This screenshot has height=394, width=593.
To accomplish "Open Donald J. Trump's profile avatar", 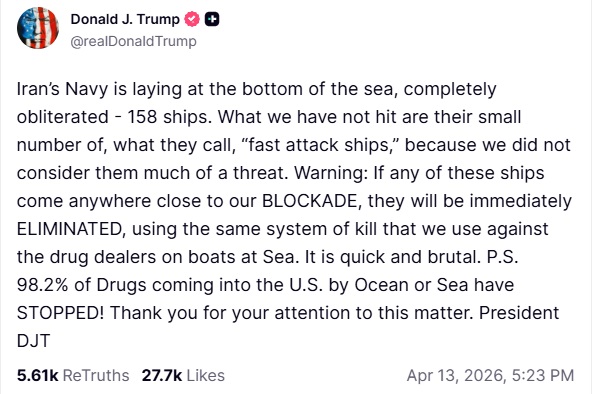I will click(x=38, y=28).
